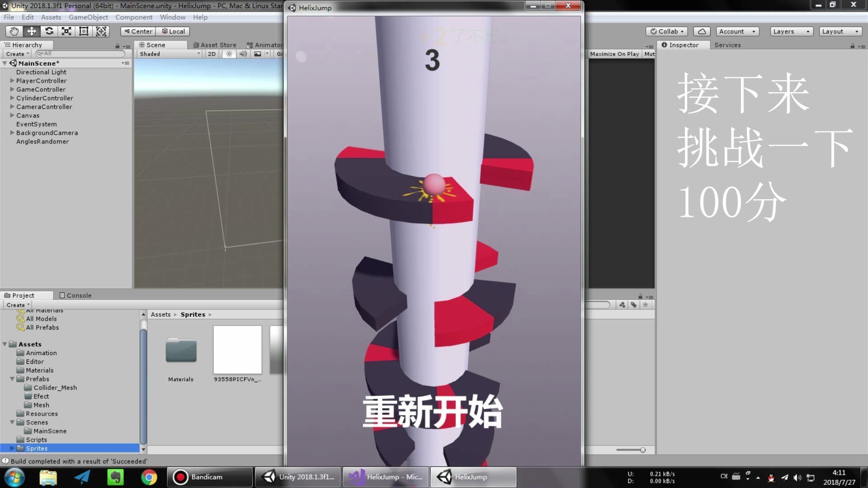Click the 2D view mode icon
This screenshot has height=488, width=868.
(212, 54)
